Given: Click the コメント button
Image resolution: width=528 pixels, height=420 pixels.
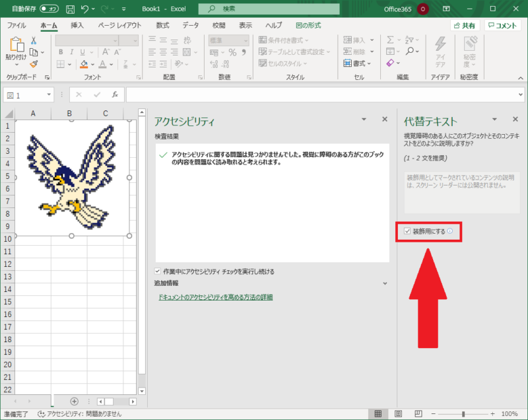Looking at the screenshot, I should coord(502,26).
